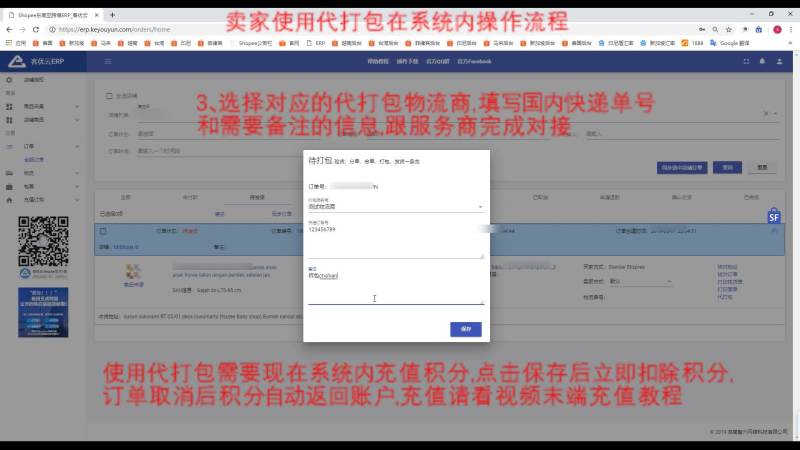Open the fullscreen icon in header
The height and width of the screenshot is (450, 800).
pyautogui.click(x=746, y=61)
